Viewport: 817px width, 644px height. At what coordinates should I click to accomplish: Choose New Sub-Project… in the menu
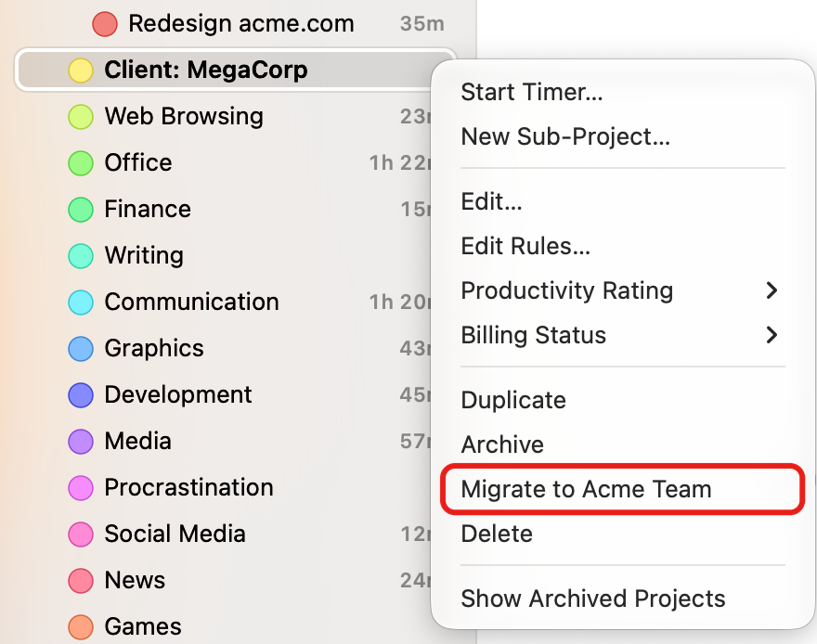tap(623, 136)
